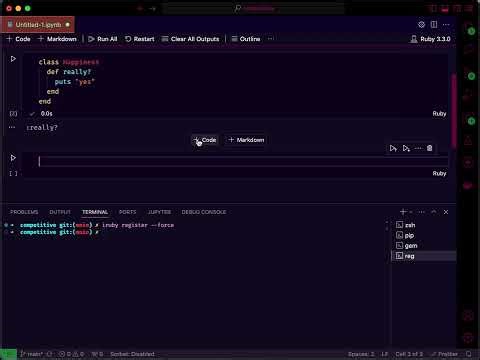Switch to the Debug Console tab

pos(204,212)
